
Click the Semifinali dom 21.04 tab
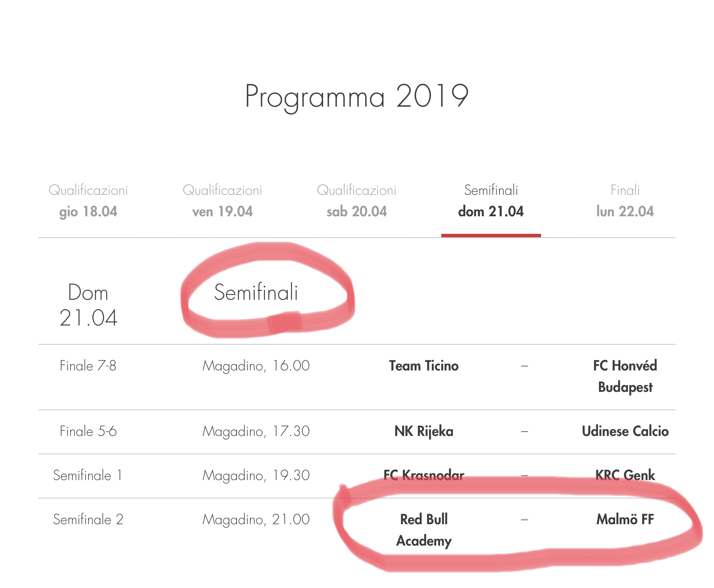pyautogui.click(x=491, y=201)
